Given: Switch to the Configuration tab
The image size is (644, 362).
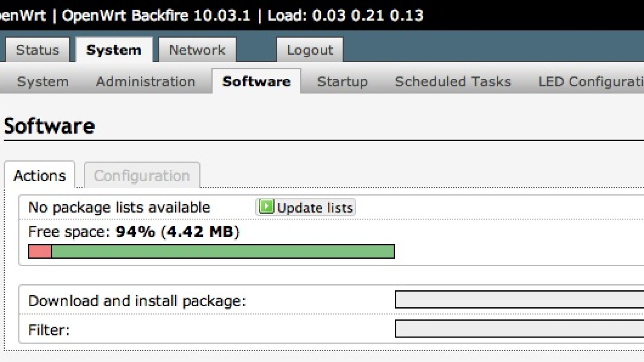Looking at the screenshot, I should [142, 175].
